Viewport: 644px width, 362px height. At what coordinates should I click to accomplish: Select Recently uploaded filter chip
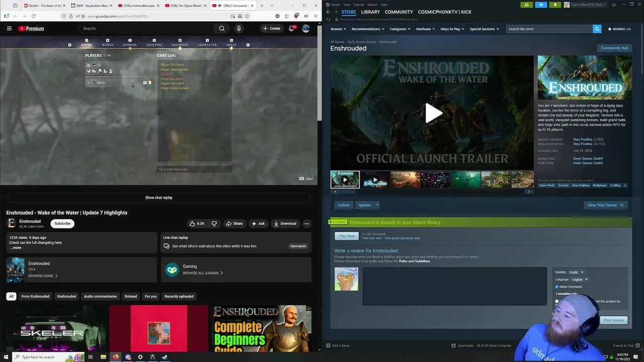[x=179, y=296]
